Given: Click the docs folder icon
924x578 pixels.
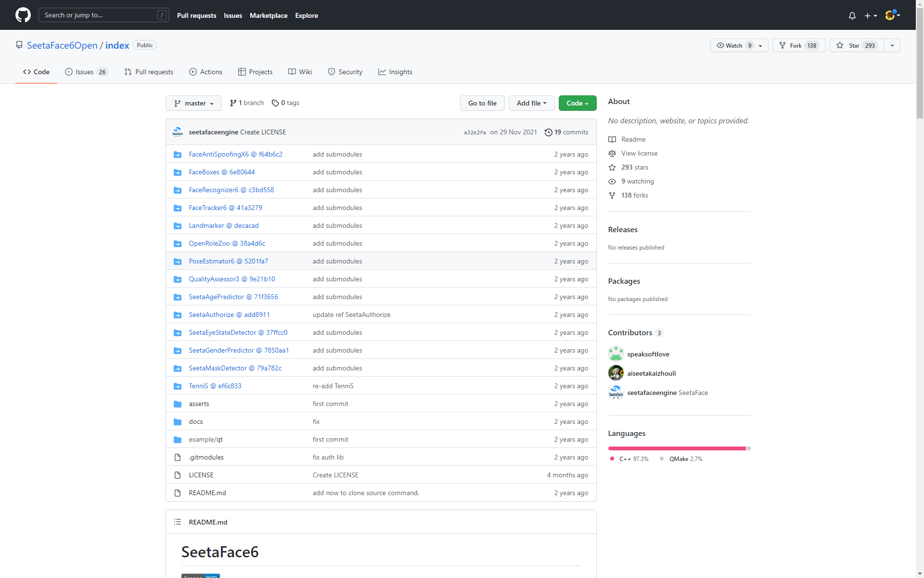Looking at the screenshot, I should (178, 421).
